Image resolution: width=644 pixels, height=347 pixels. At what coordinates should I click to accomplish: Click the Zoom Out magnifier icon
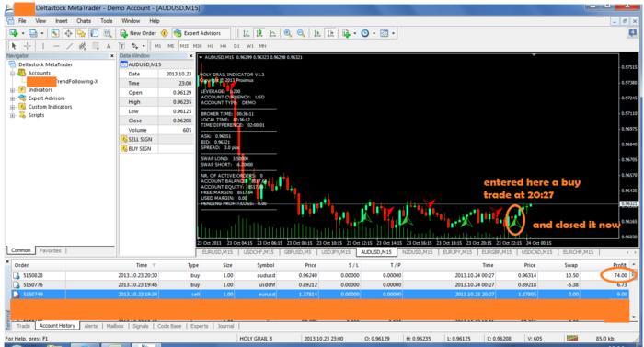click(x=301, y=33)
